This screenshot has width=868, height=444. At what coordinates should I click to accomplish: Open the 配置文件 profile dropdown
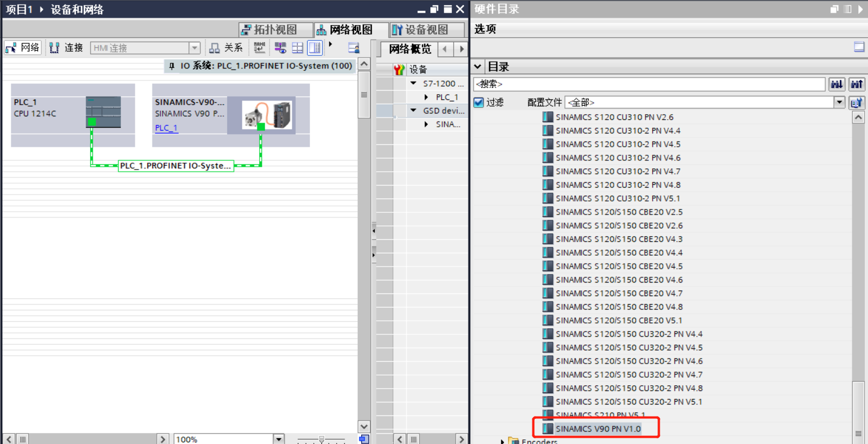839,102
